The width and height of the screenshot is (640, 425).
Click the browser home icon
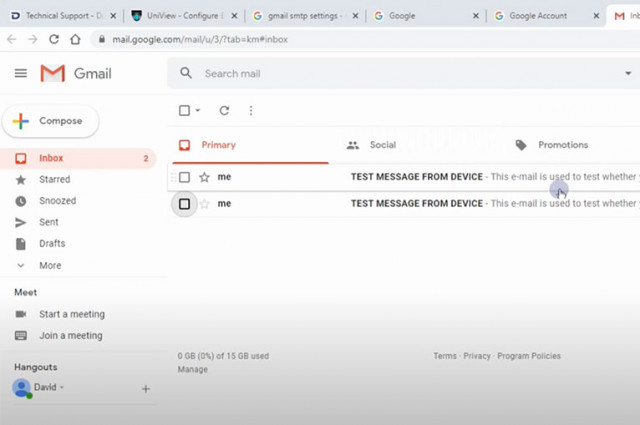tap(75, 39)
